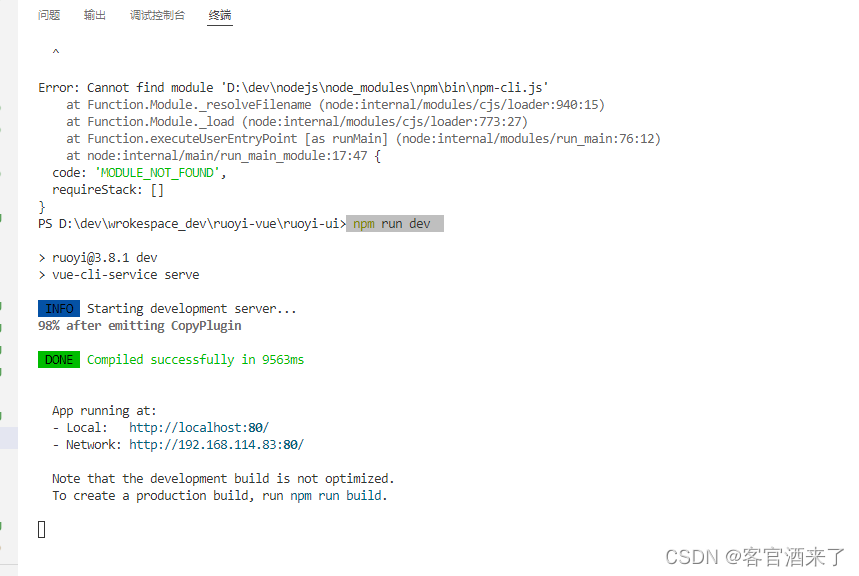Click the gutter decoration next to the MODULE_NOT_FOUND error
The width and height of the screenshot is (859, 576).
5,172
